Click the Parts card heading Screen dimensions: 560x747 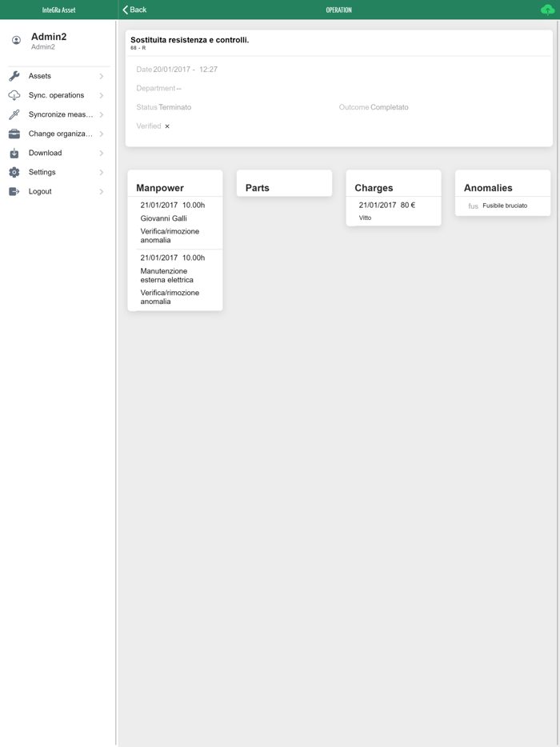point(258,188)
